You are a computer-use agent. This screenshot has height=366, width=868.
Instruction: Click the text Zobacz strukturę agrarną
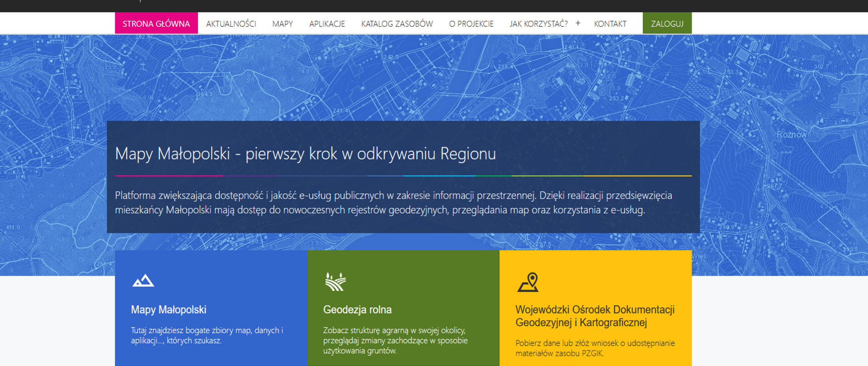[x=396, y=340]
